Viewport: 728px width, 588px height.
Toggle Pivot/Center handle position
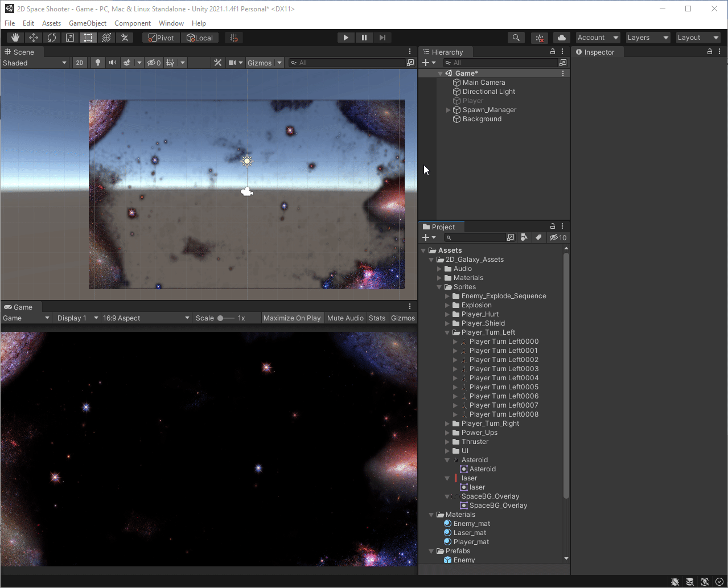(x=161, y=38)
